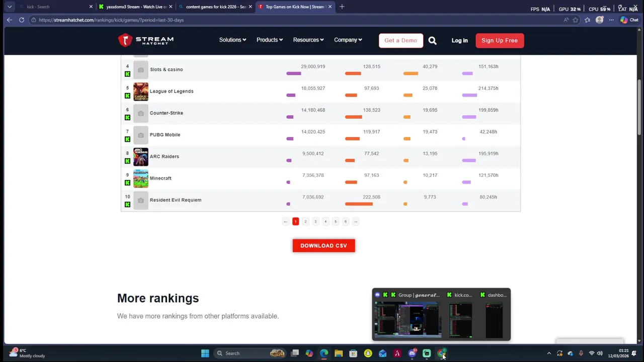
Task: Click the Kick platform icon under rank 10
Action: pyautogui.click(x=127, y=205)
